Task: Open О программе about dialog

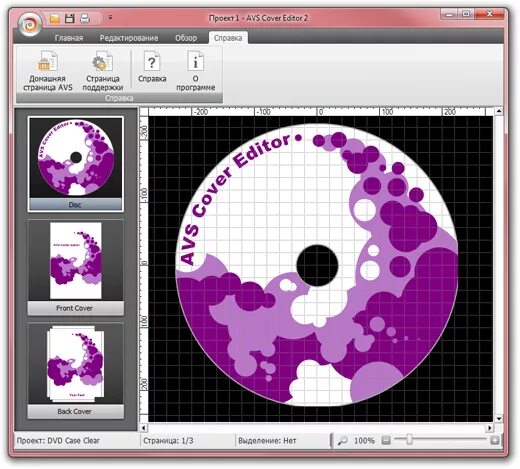Action: (x=196, y=71)
